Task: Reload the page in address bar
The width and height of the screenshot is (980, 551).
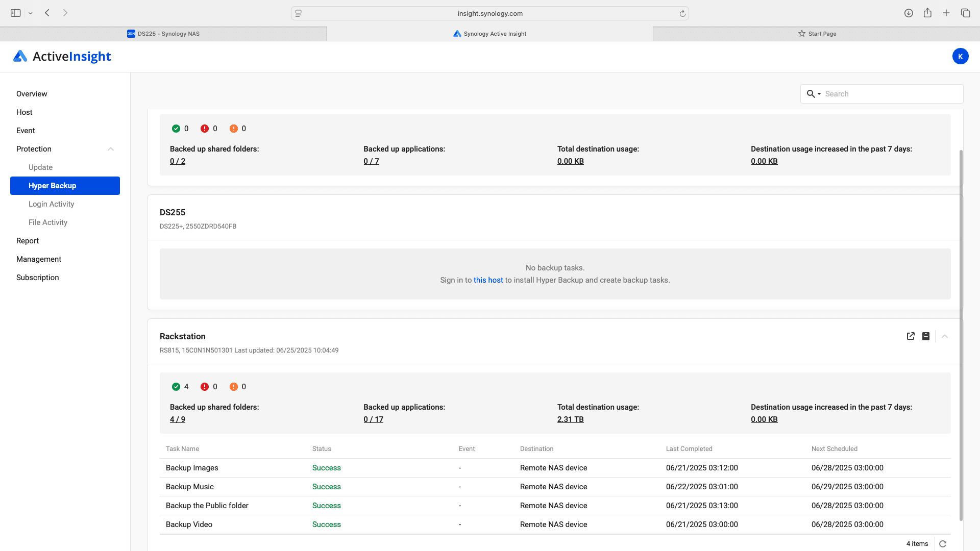Action: 682,14
